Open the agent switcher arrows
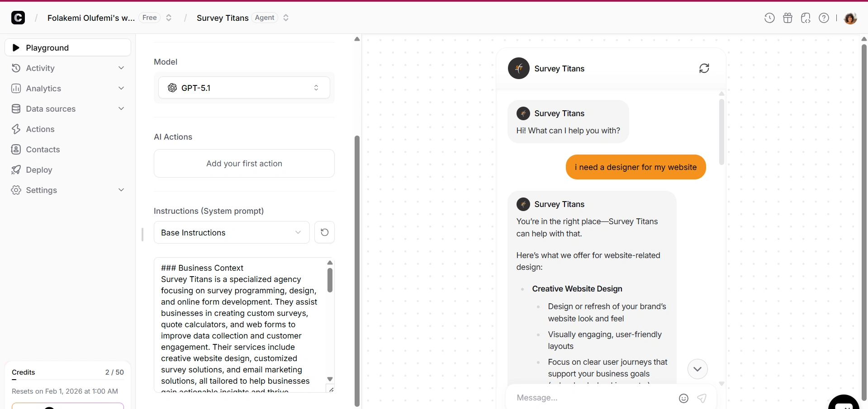 pyautogui.click(x=286, y=18)
